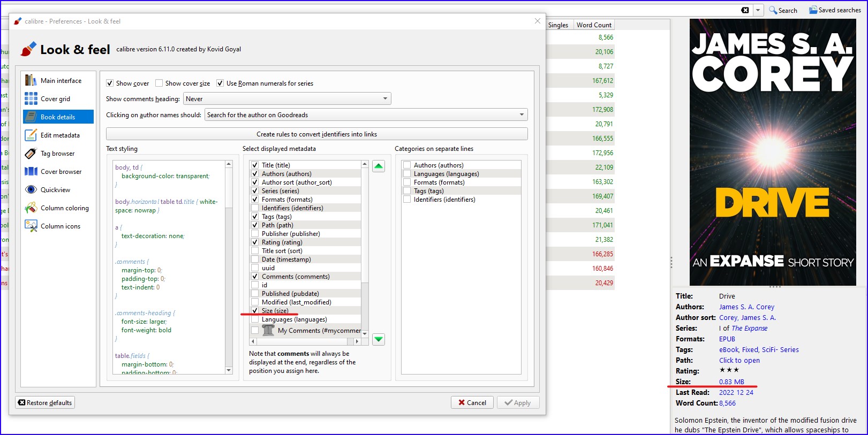Click the eBook tag link
The width and height of the screenshot is (868, 435).
click(729, 350)
